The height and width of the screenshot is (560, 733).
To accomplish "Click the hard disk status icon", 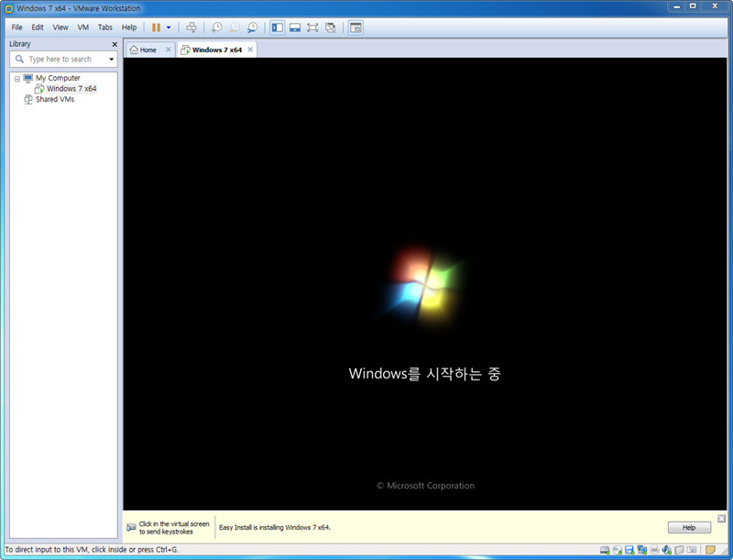I will (605, 550).
